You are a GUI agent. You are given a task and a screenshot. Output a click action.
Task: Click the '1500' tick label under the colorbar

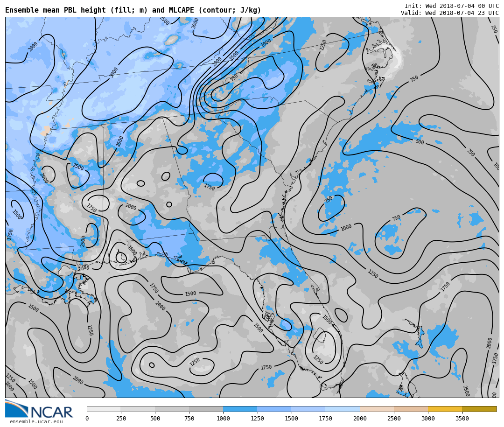click(292, 418)
